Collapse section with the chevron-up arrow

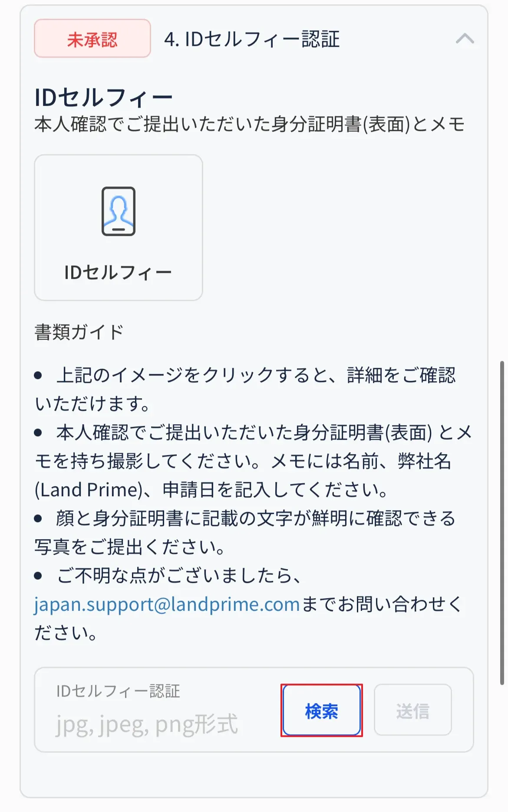click(x=465, y=39)
